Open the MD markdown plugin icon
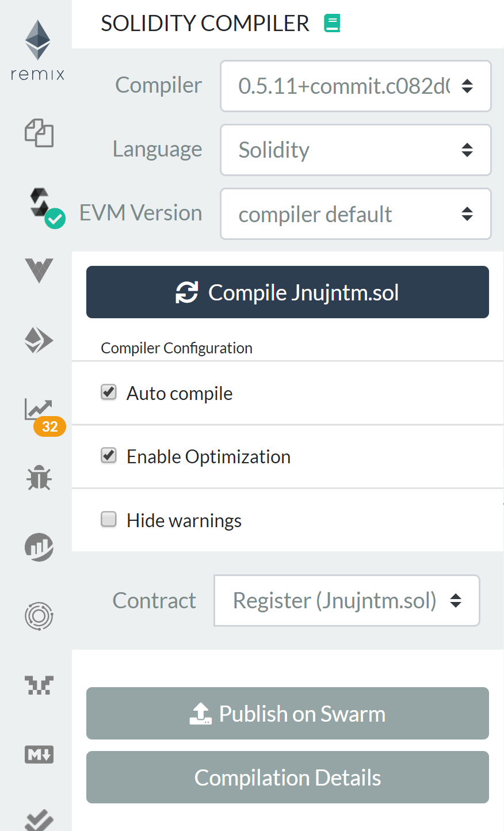This screenshot has width=504, height=831. 39,754
